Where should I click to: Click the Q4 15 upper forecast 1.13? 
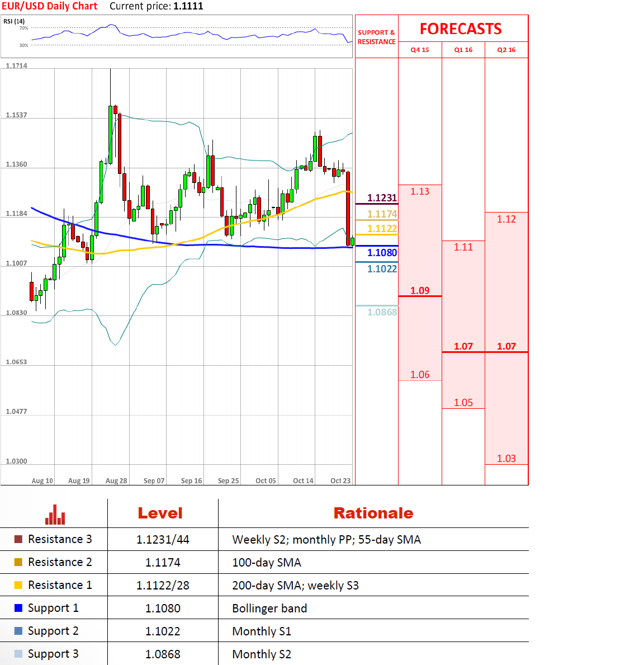tap(420, 191)
